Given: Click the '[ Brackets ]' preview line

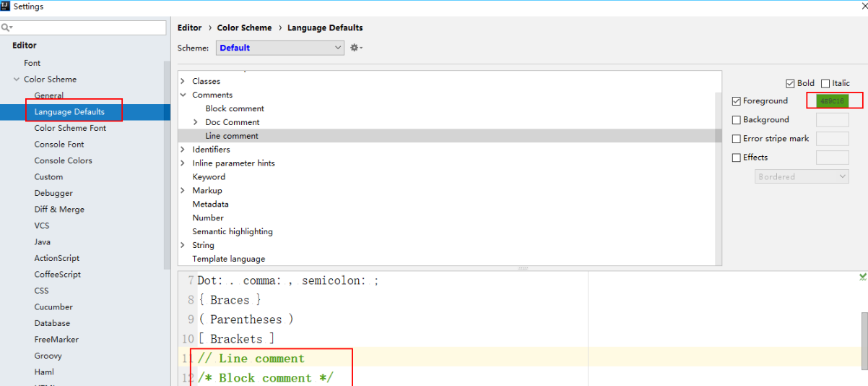Looking at the screenshot, I should [236, 339].
